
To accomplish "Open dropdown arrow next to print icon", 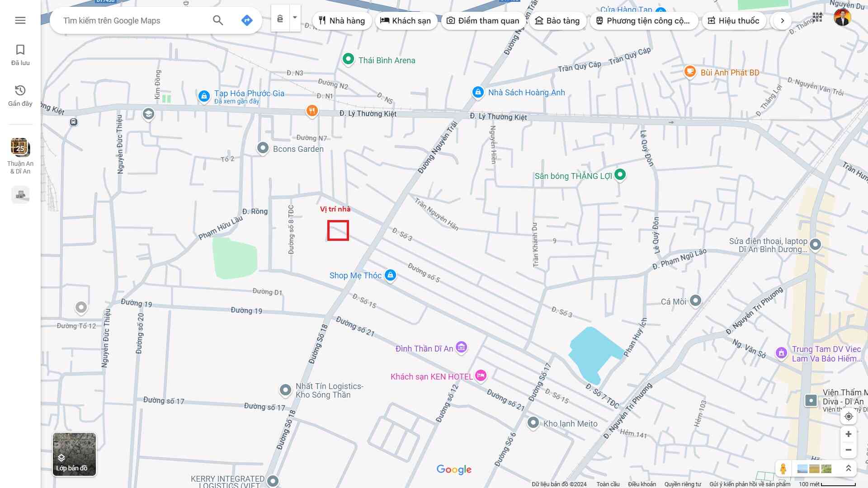I will pyautogui.click(x=295, y=18).
